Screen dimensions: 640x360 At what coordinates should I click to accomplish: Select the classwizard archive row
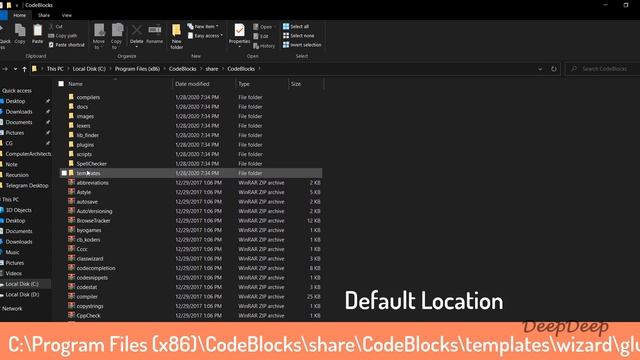[191, 258]
